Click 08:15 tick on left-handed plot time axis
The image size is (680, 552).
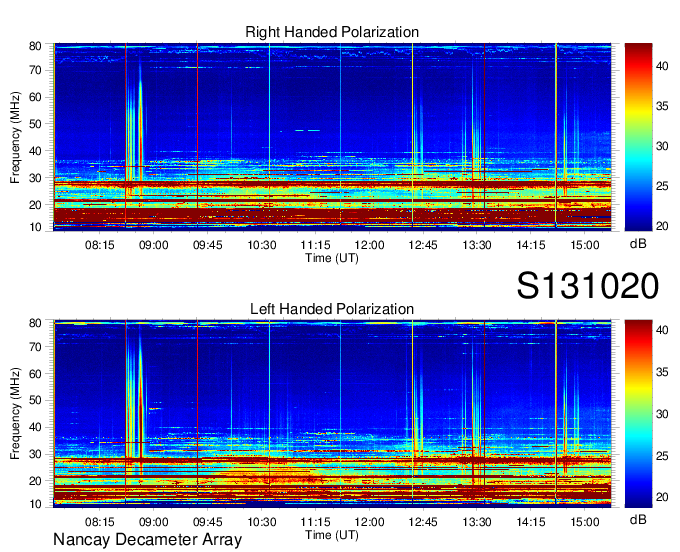coord(100,522)
